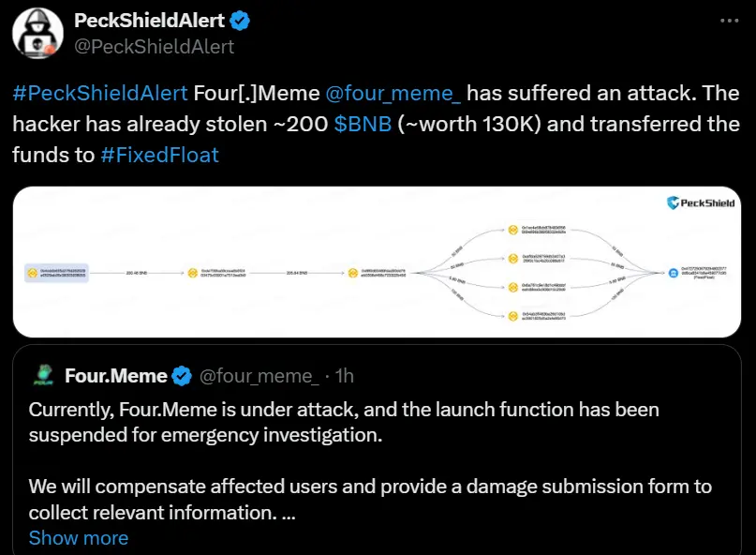Open the three-dot more options menu

[727, 20]
